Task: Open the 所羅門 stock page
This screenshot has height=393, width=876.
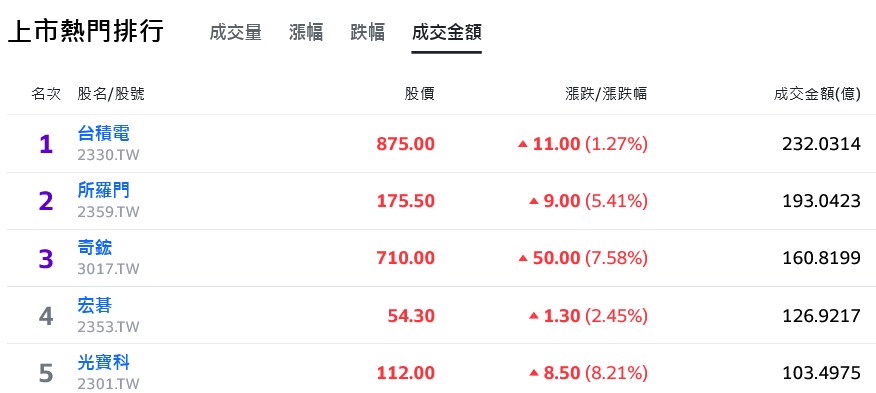Action: click(x=103, y=190)
